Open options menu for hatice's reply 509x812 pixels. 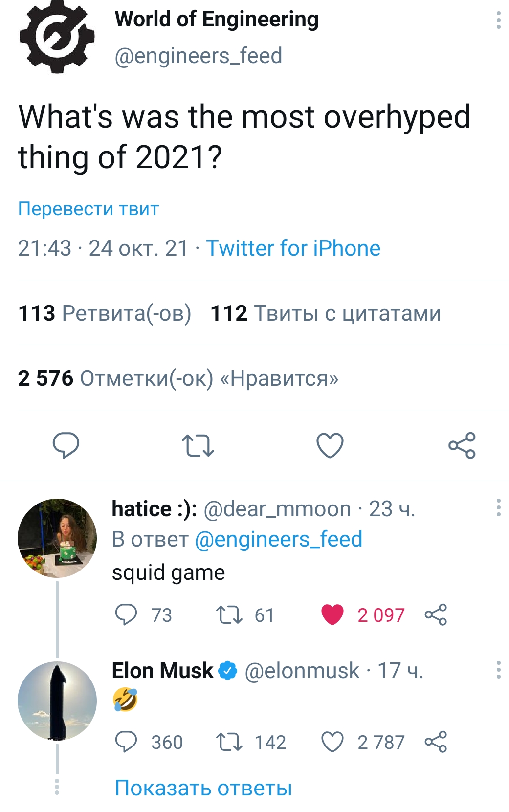498,508
